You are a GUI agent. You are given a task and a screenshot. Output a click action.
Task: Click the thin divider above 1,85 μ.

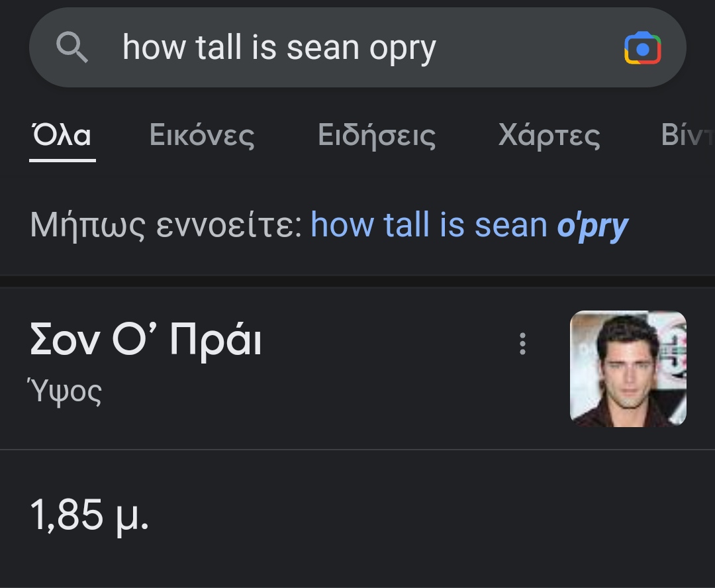pos(358,450)
